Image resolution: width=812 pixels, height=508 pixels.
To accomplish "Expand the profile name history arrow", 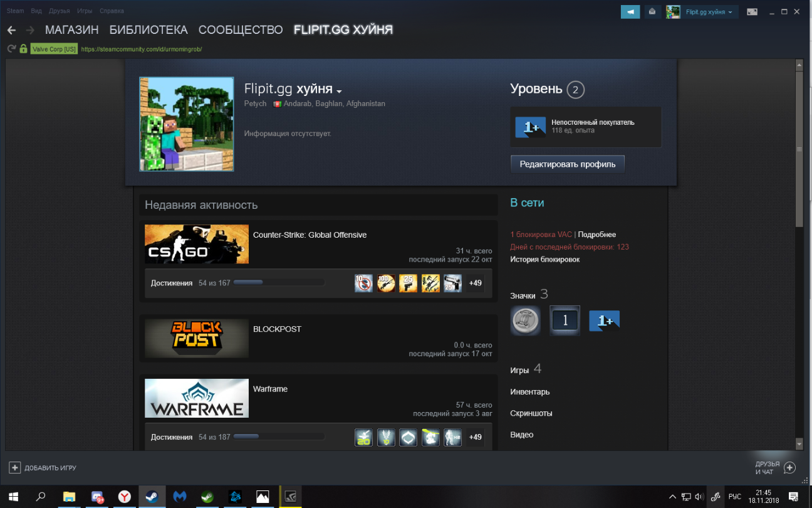I will tap(339, 91).
